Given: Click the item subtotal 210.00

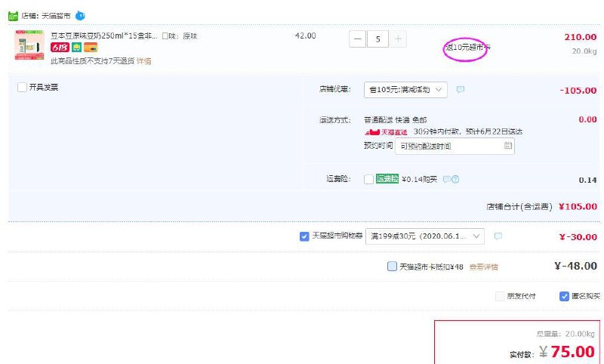Looking at the screenshot, I should click(581, 37).
